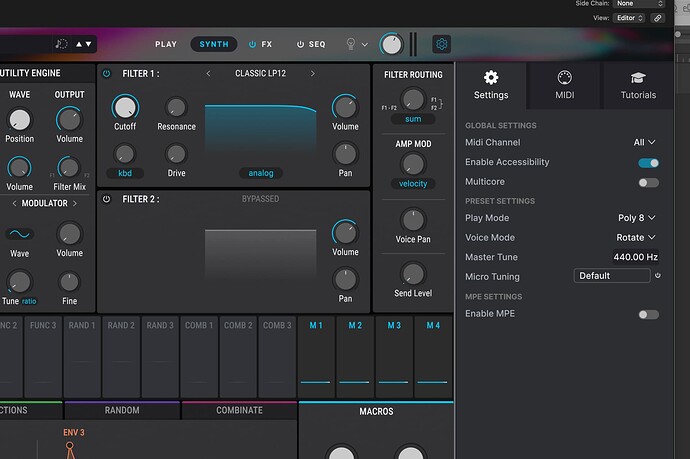The height and width of the screenshot is (459, 690).
Task: Open the gear settings icon in header
Action: [x=441, y=44]
